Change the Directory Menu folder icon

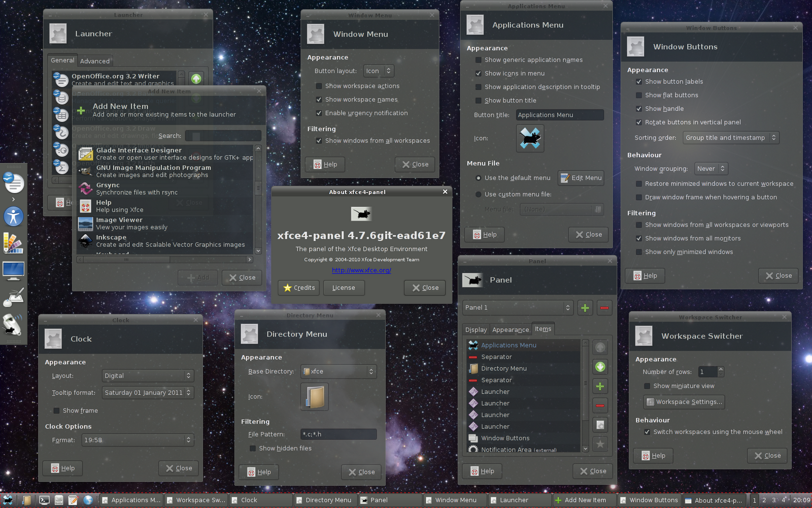click(314, 397)
